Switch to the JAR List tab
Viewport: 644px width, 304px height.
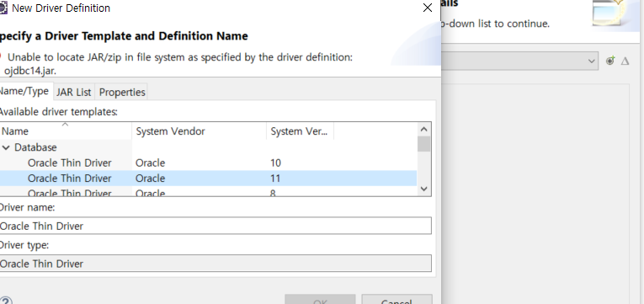(73, 92)
